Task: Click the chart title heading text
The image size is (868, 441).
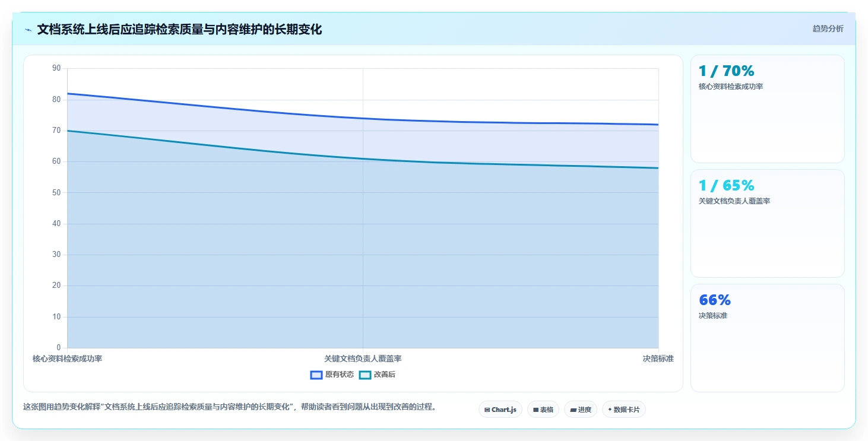Action: tap(179, 30)
